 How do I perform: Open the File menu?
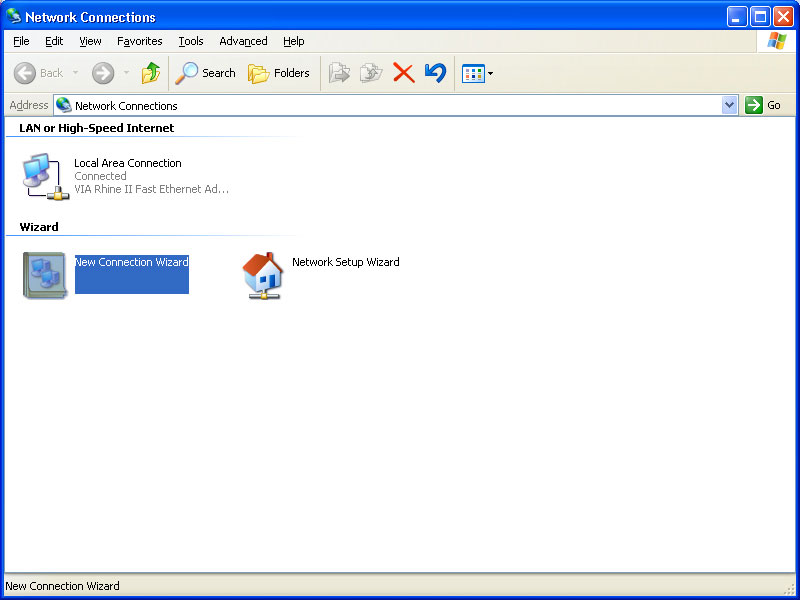click(x=21, y=41)
